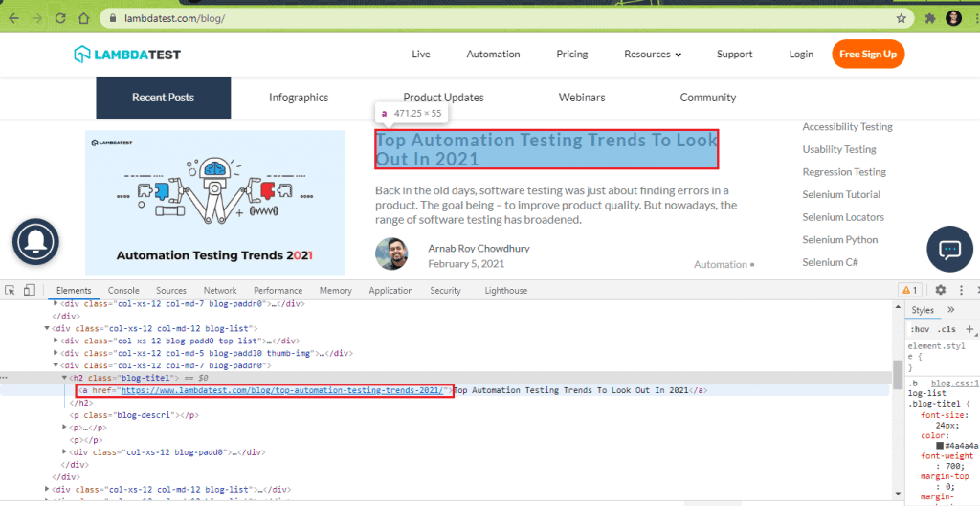Switch to the Console tab

point(123,291)
